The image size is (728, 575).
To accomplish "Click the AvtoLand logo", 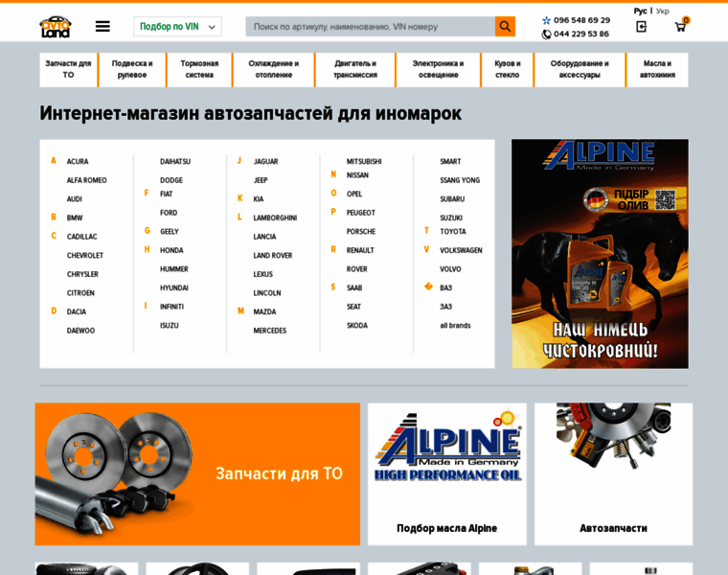I will coord(56,26).
